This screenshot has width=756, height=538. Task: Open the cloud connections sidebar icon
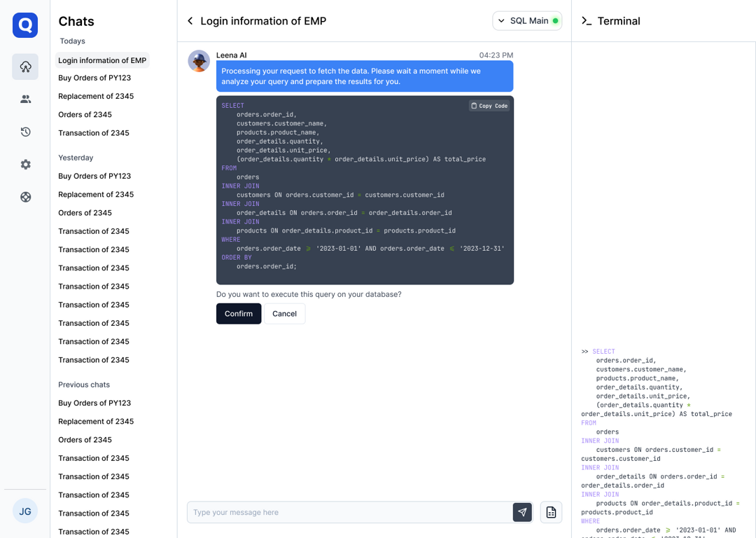pyautogui.click(x=25, y=67)
